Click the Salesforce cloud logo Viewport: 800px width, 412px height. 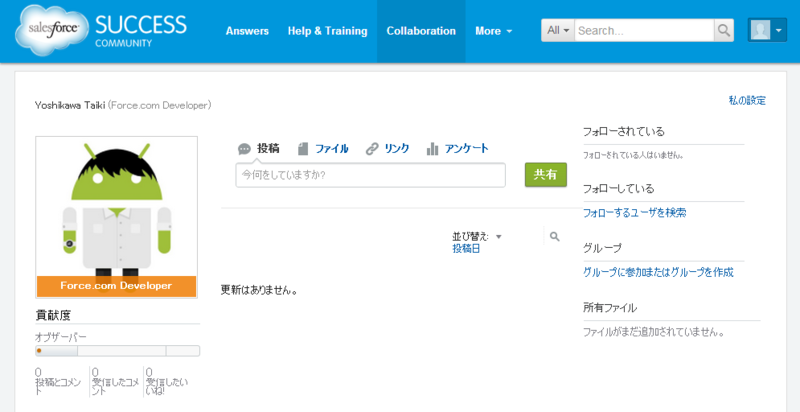[x=51, y=29]
